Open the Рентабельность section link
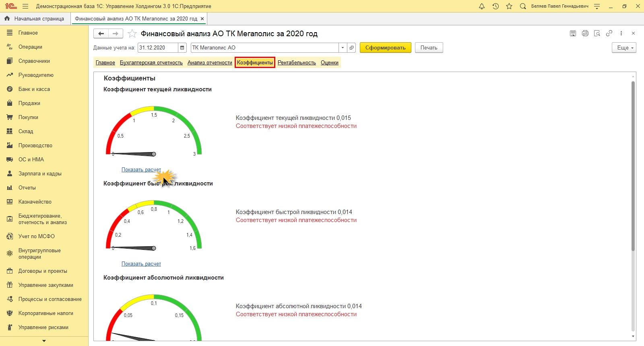Viewport: 644px width, 346px height. pos(297,63)
